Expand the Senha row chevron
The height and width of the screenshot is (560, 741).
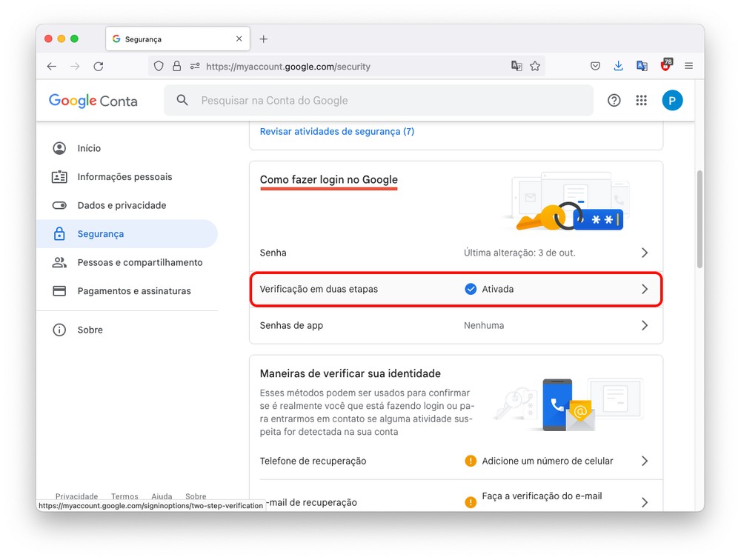(644, 253)
